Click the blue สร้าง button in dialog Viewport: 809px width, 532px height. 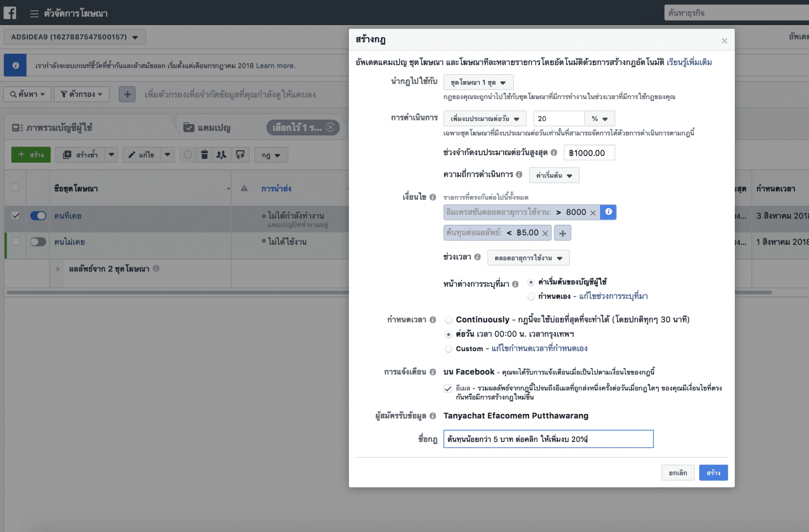[713, 473]
